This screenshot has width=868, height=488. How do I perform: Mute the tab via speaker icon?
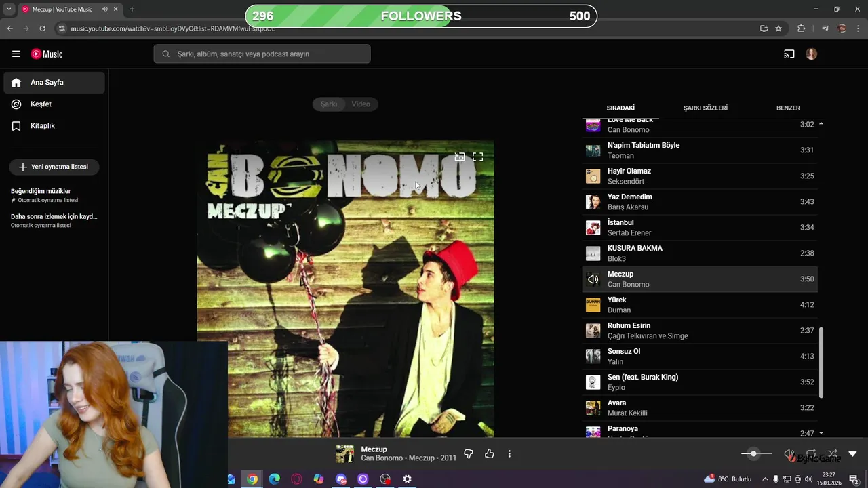[104, 9]
